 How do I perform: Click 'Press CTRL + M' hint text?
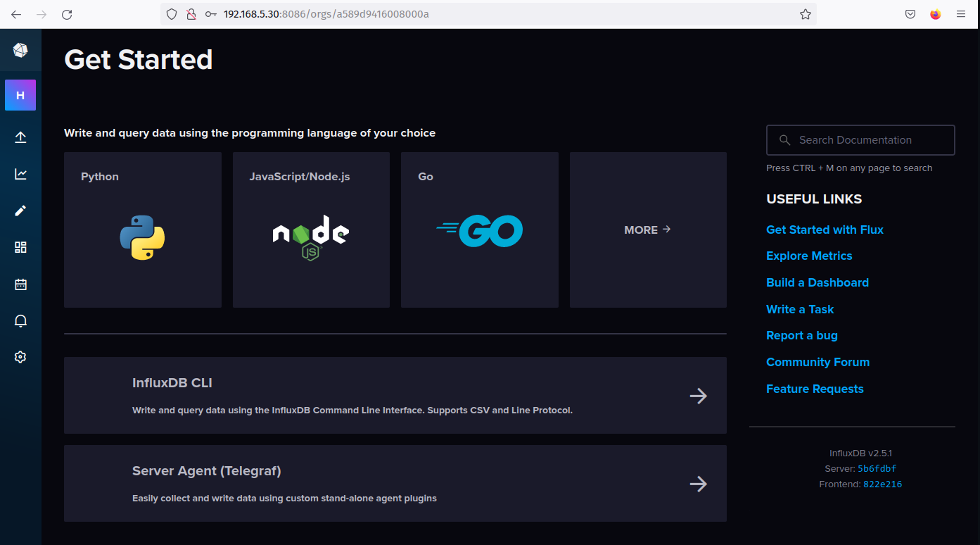(x=849, y=168)
